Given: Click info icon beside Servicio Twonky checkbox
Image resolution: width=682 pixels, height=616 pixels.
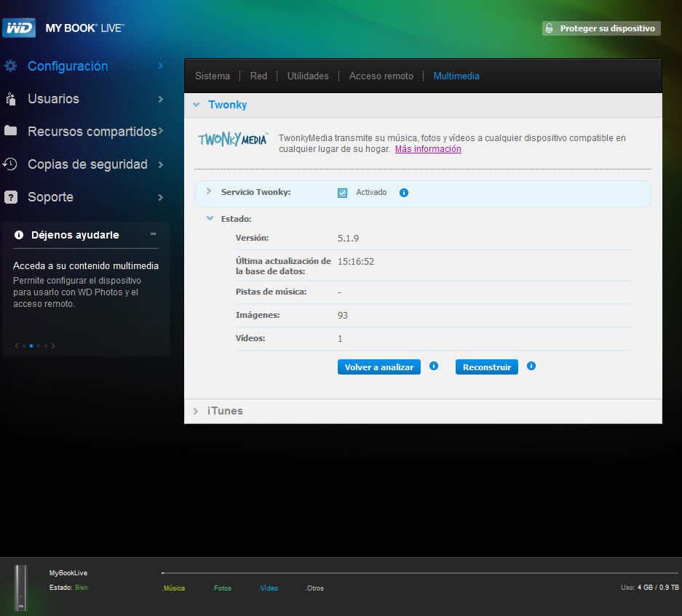Looking at the screenshot, I should (404, 193).
